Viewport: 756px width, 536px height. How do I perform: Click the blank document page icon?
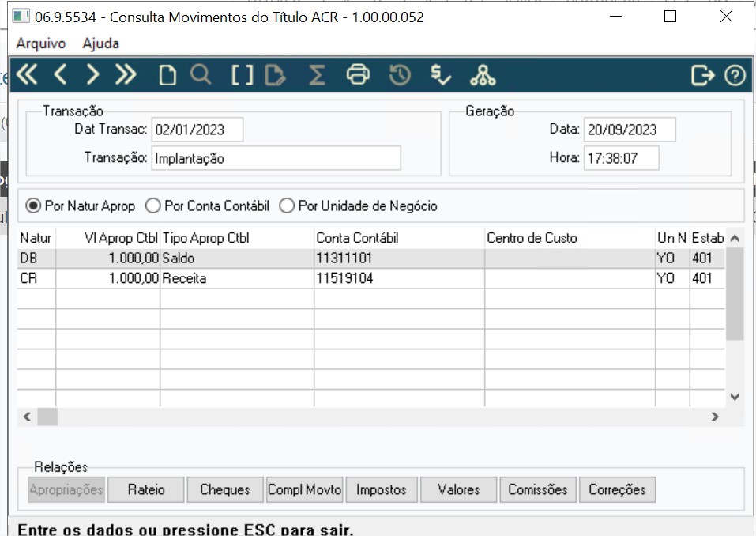click(167, 75)
